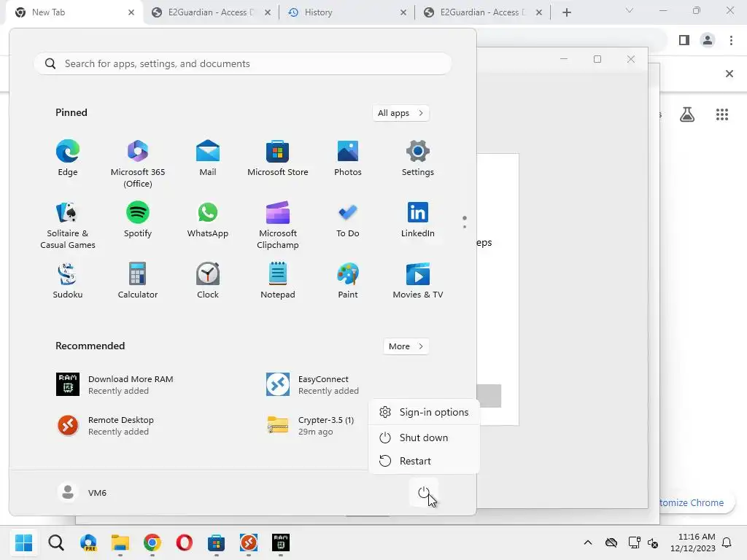Open File Explorer from taskbar

[120, 542]
